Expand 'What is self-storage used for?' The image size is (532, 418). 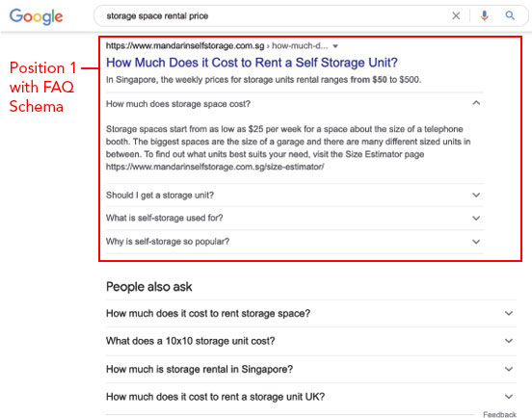(295, 218)
